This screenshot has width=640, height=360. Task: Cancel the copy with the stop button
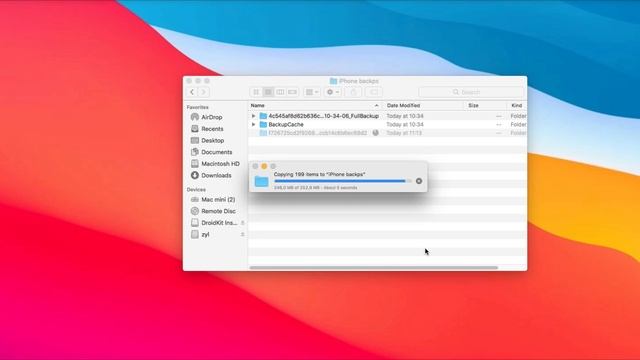click(419, 181)
